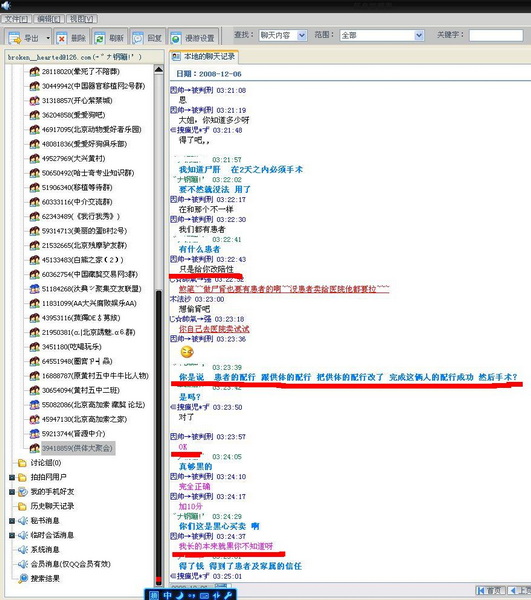Click the app icon in the title bar
531x600 pixels.
(x=6, y=5)
